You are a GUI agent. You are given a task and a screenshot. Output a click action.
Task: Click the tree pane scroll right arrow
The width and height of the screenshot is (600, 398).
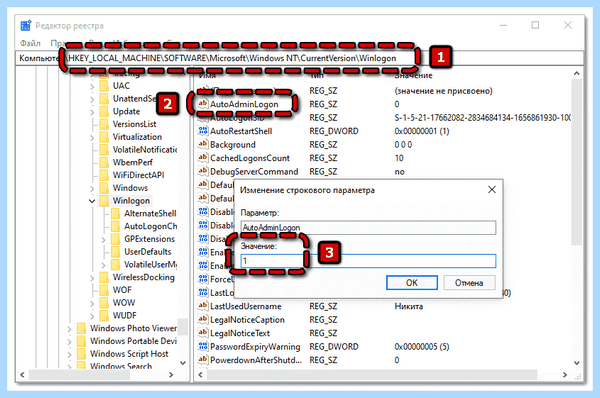coord(171,375)
